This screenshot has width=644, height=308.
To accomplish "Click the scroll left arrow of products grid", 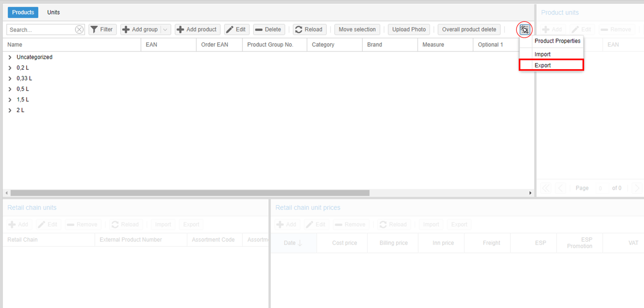I will [x=6, y=193].
